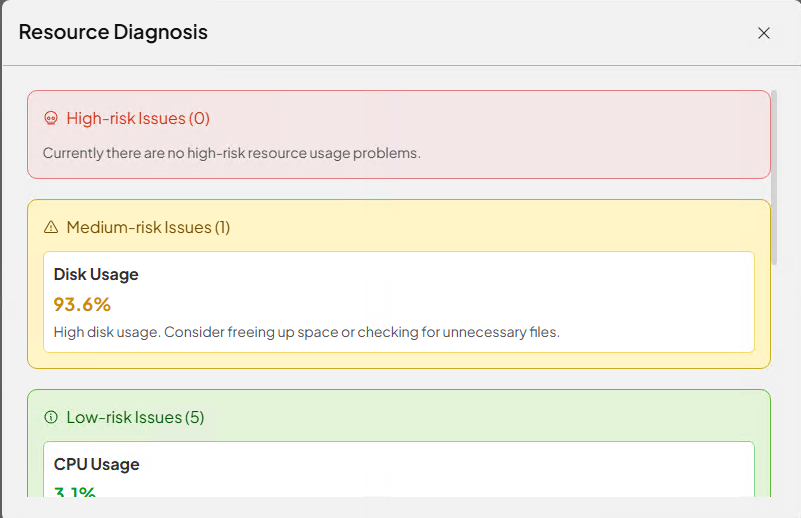Click the skull icon beside High-risk Issues

point(51,118)
